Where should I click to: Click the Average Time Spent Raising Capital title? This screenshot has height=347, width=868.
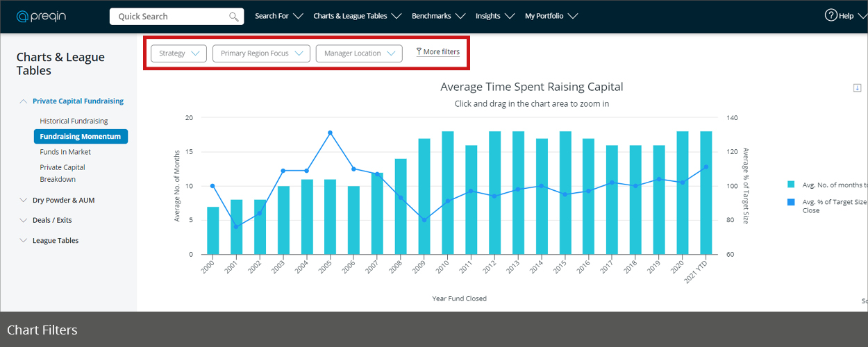[532, 87]
